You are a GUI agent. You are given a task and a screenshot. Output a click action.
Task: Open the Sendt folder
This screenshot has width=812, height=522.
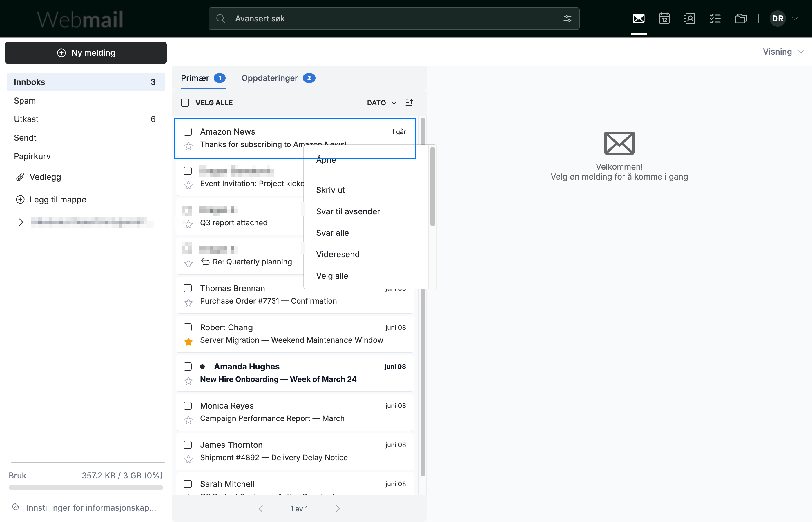pos(86,138)
